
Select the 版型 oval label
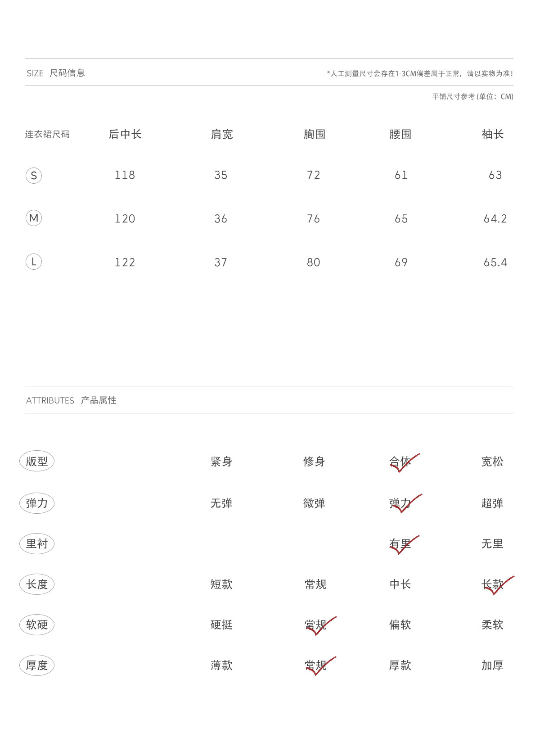coord(37,461)
